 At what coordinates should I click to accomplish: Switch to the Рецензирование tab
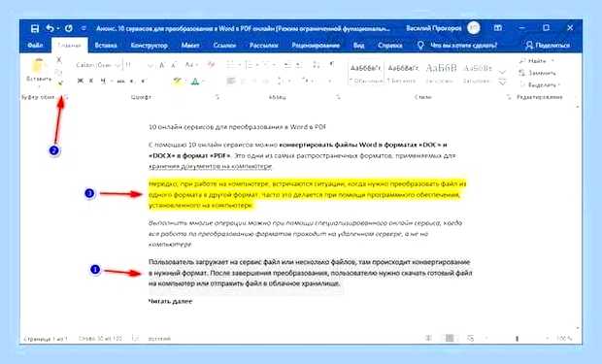316,46
